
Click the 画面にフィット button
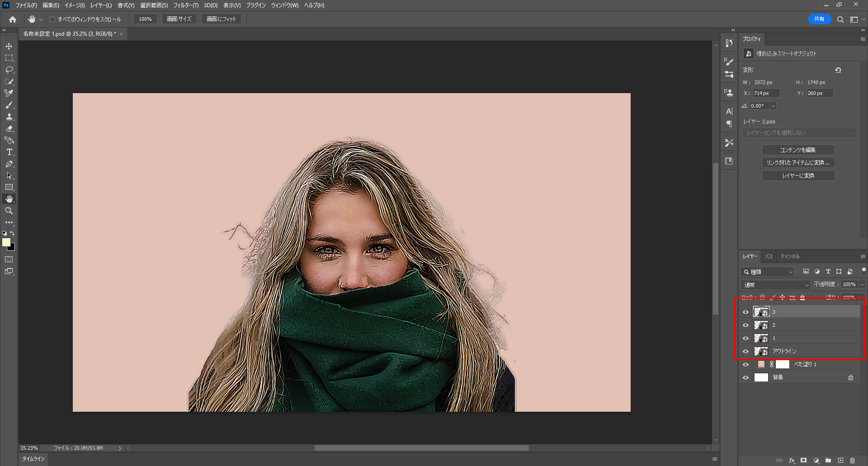coord(222,19)
